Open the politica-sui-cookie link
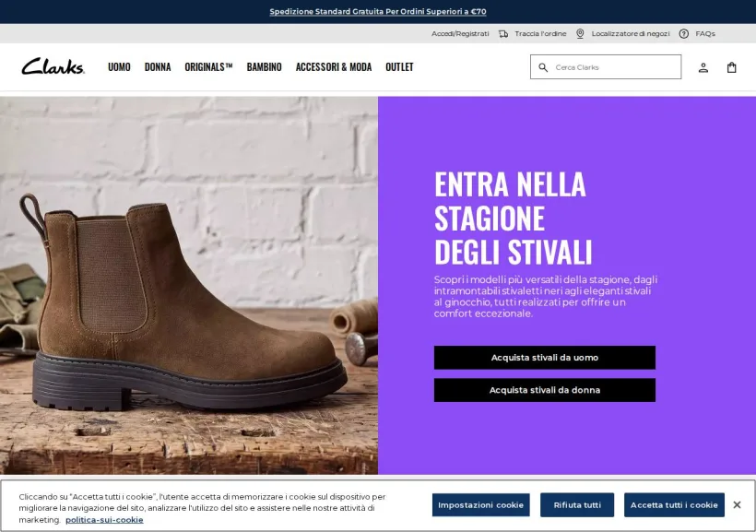This screenshot has width=756, height=532. [x=104, y=520]
